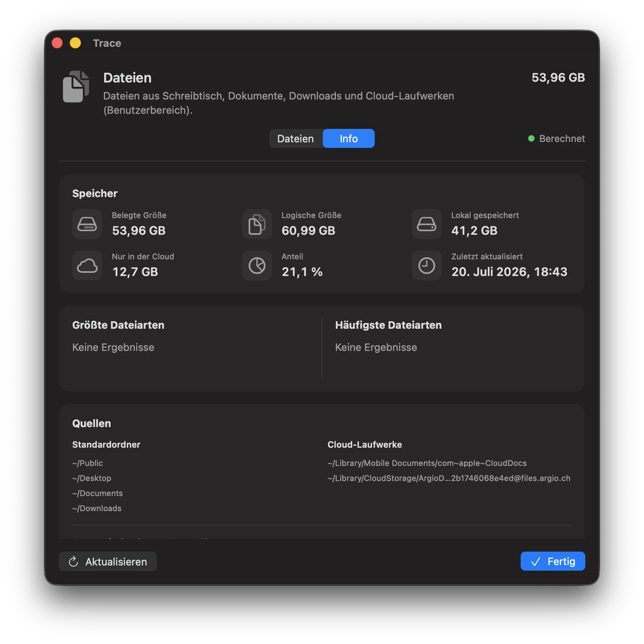
Task: Click the Standardordner subheading
Action: point(106,445)
